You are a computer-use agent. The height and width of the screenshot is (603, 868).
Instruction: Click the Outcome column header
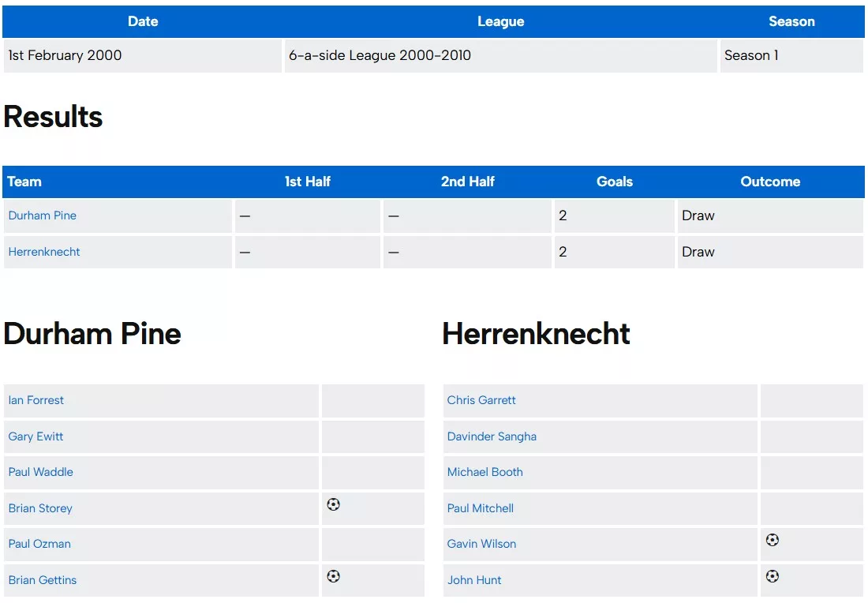click(770, 182)
